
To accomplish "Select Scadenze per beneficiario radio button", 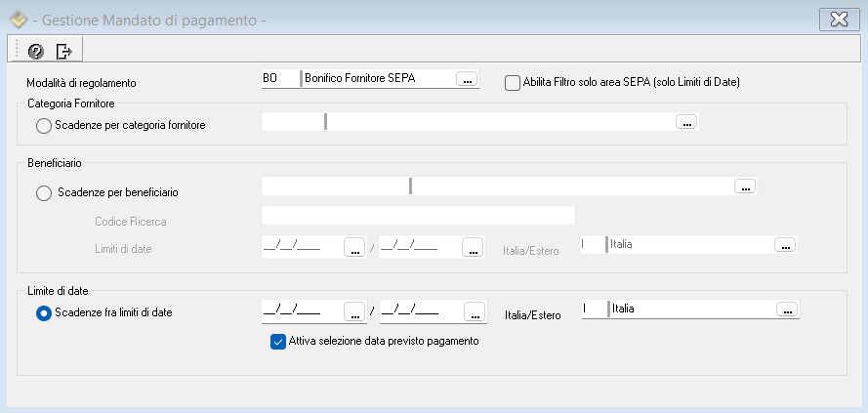I will pyautogui.click(x=43, y=192).
